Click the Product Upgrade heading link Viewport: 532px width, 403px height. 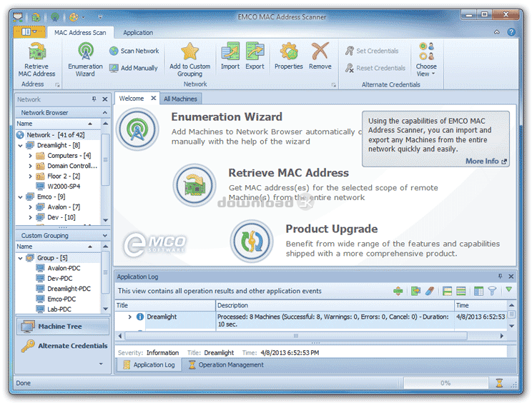click(x=332, y=229)
